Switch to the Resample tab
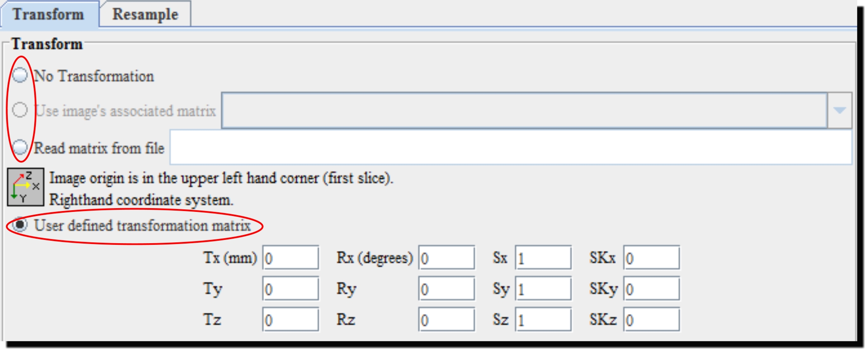Screen dimensions: 868x352 pos(145,14)
